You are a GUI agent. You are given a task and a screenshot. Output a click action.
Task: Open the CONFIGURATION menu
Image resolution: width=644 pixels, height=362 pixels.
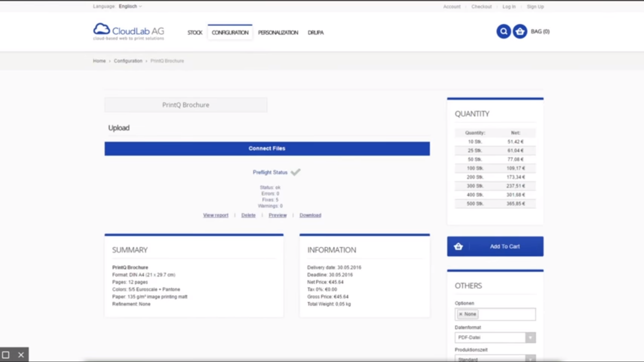click(x=230, y=33)
